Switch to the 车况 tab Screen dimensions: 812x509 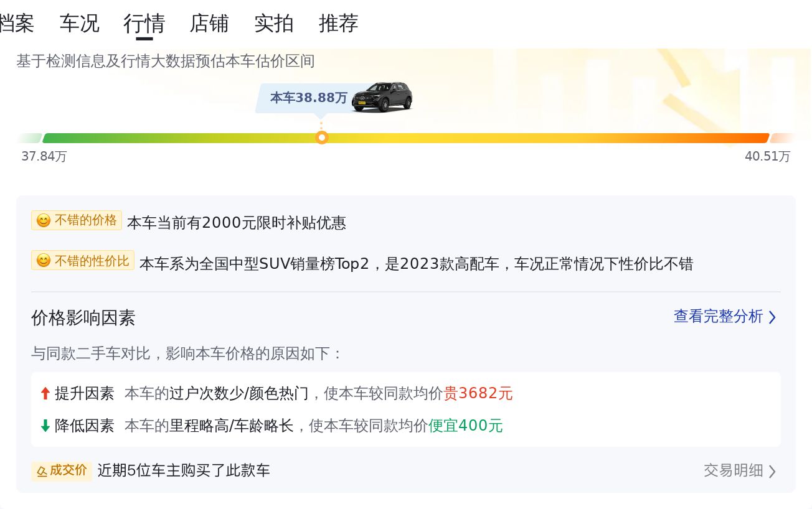[79, 24]
